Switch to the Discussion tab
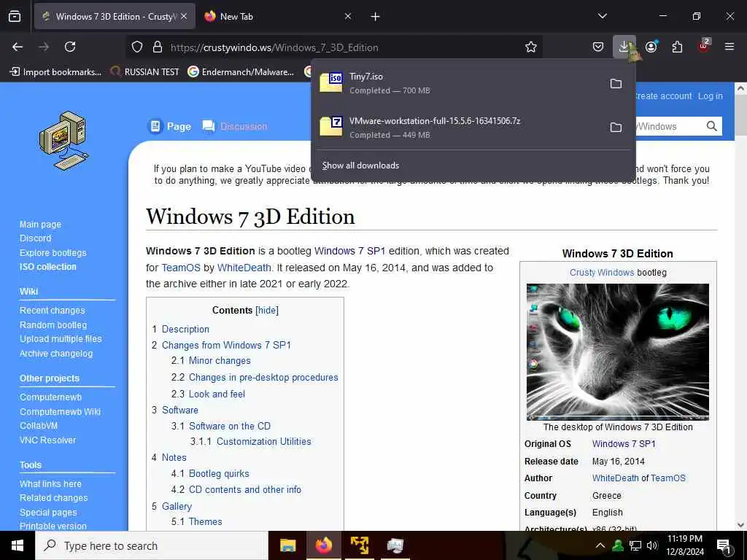 (235, 126)
